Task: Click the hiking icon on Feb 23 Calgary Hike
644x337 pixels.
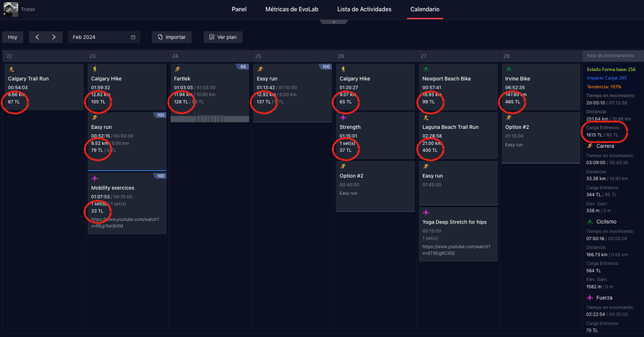Action: coord(94,69)
